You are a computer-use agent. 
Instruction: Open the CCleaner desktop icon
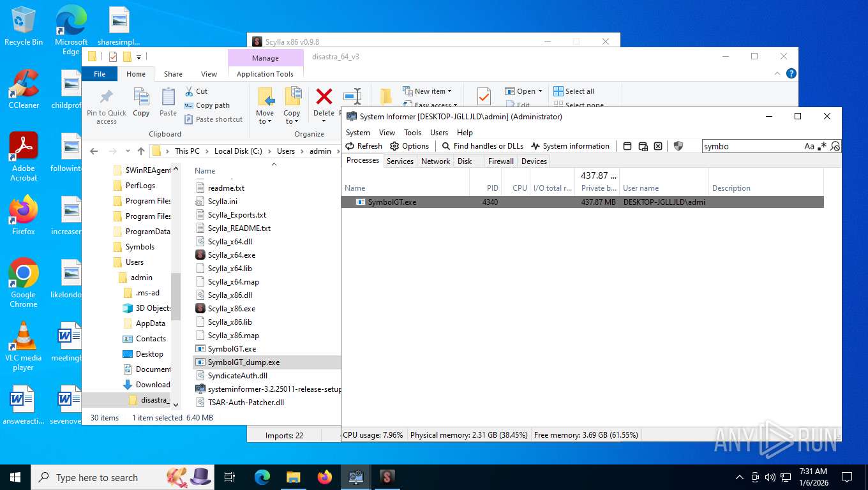24,89
